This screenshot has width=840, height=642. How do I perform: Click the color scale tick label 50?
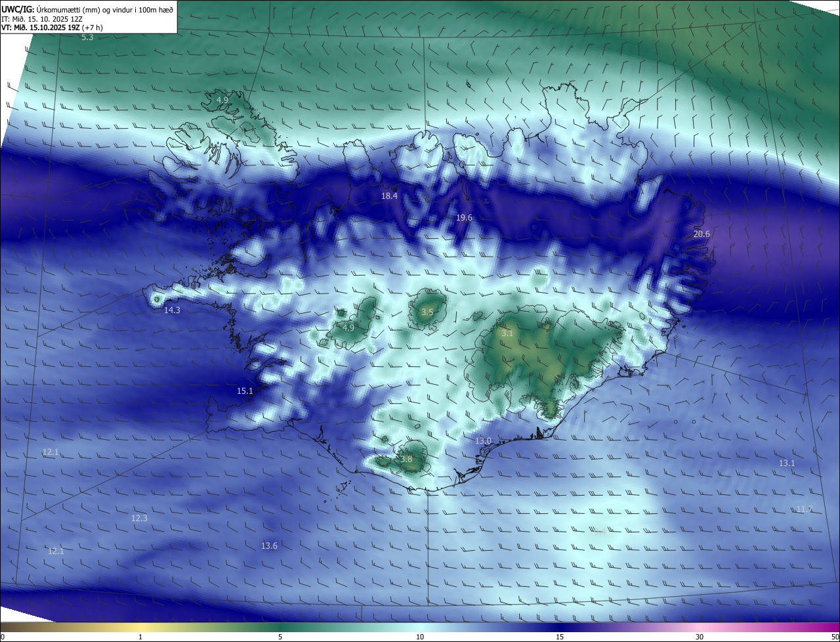click(835, 637)
